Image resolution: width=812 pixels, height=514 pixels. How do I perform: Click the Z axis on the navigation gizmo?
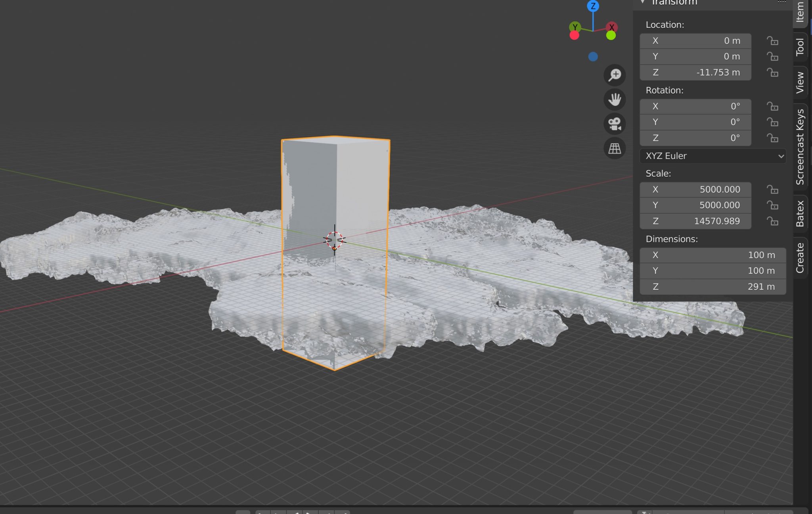593,6
